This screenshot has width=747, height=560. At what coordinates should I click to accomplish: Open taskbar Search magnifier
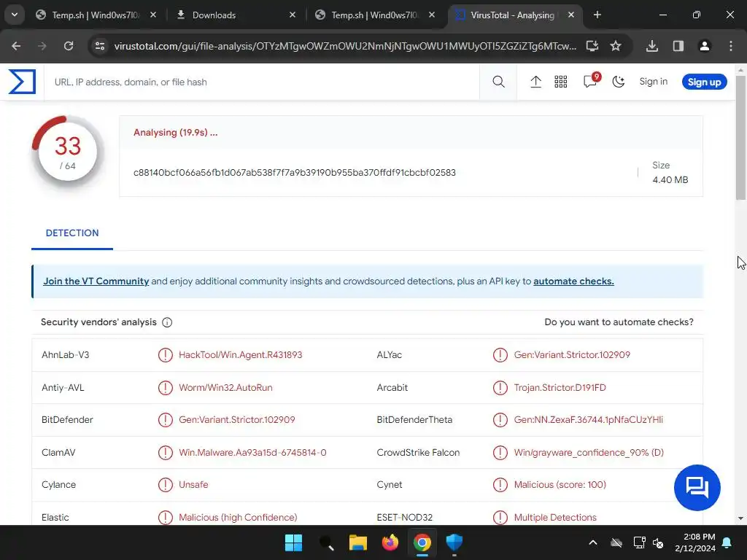[326, 542]
